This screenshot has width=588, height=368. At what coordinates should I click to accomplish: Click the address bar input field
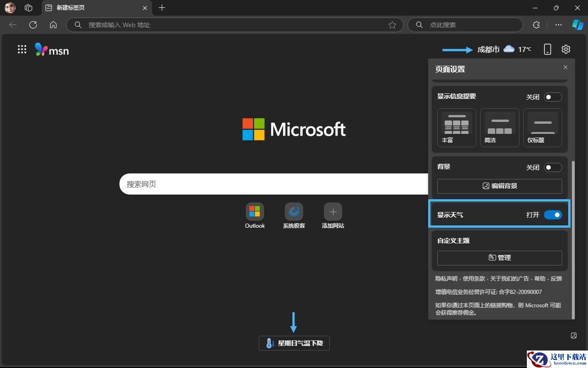coord(235,25)
